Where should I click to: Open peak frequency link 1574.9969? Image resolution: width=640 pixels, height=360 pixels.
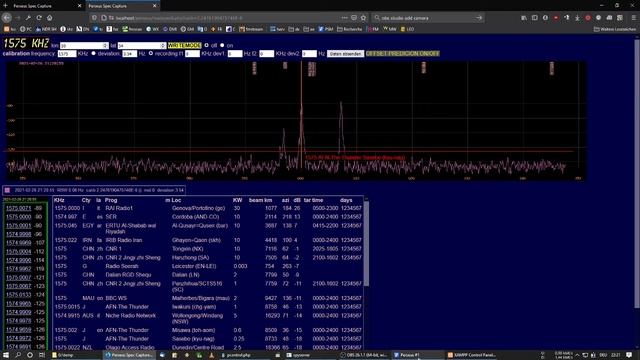tap(18, 243)
